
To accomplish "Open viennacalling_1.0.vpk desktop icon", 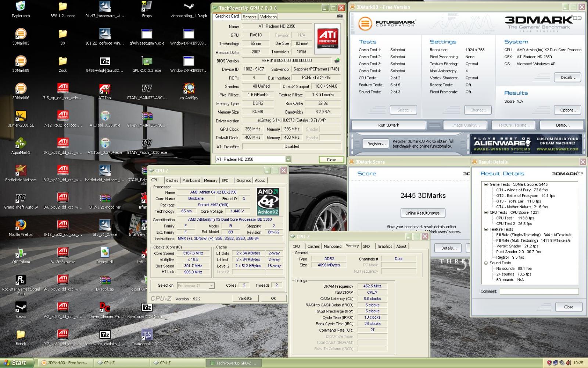I will (189, 9).
